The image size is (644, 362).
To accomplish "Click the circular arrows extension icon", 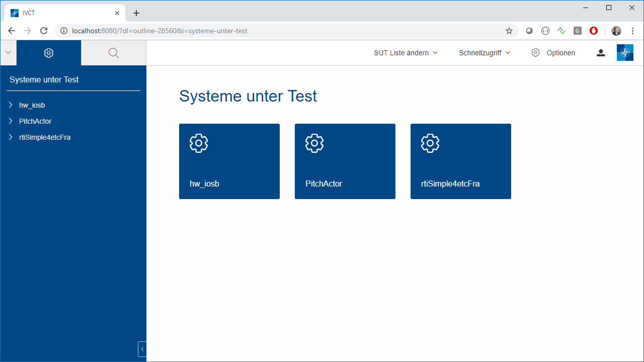I will coord(545,31).
